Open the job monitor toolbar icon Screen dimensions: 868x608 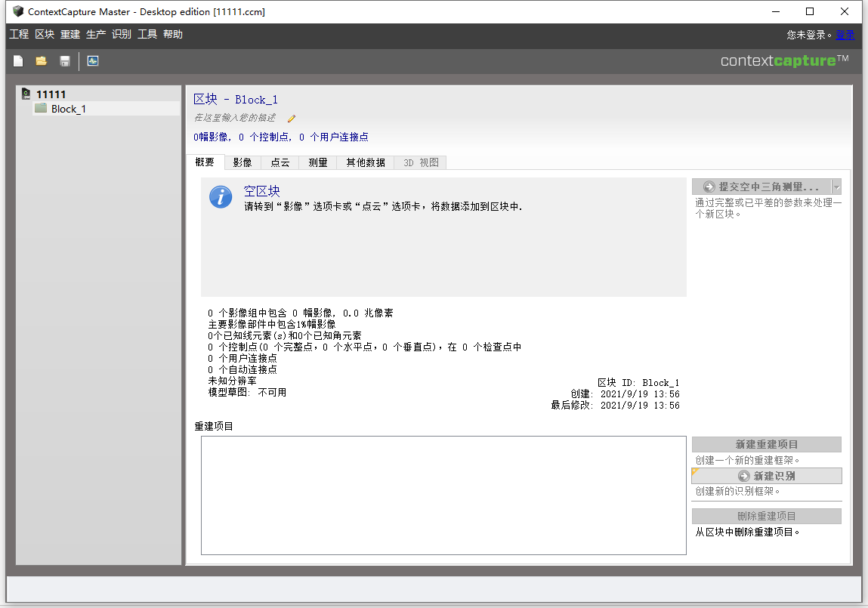tap(93, 61)
